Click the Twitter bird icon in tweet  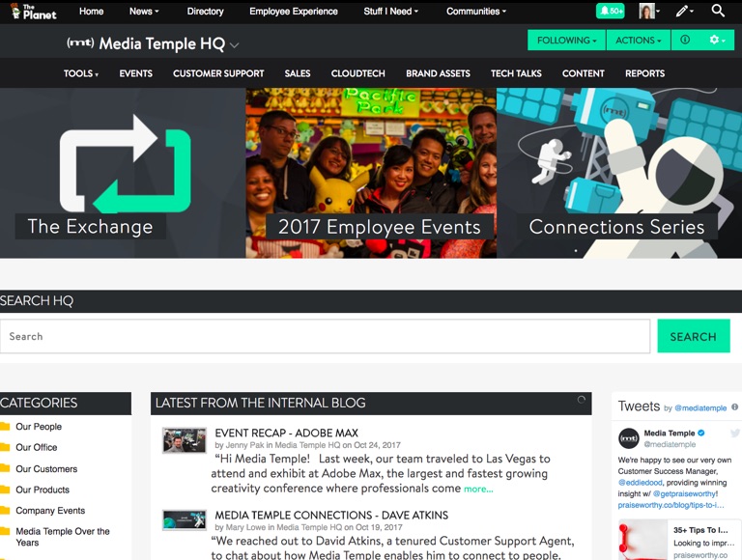pyautogui.click(x=734, y=434)
